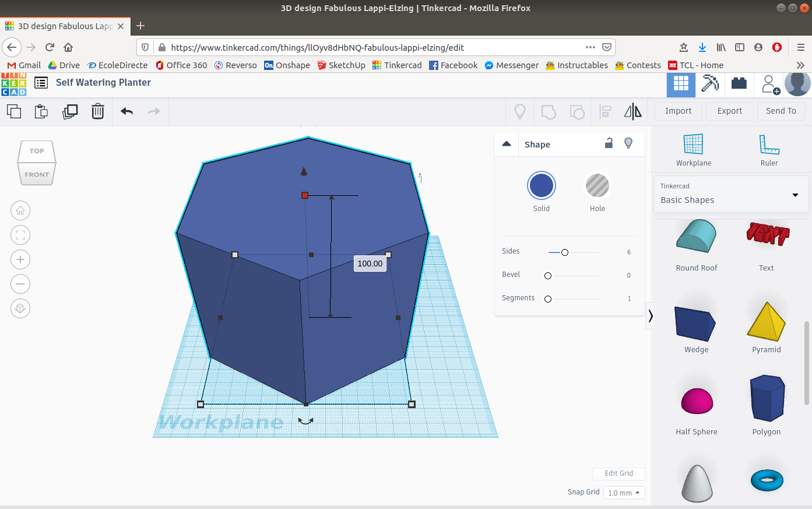812x509 pixels.
Task: Open the Bricks mode
Action: [x=739, y=84]
